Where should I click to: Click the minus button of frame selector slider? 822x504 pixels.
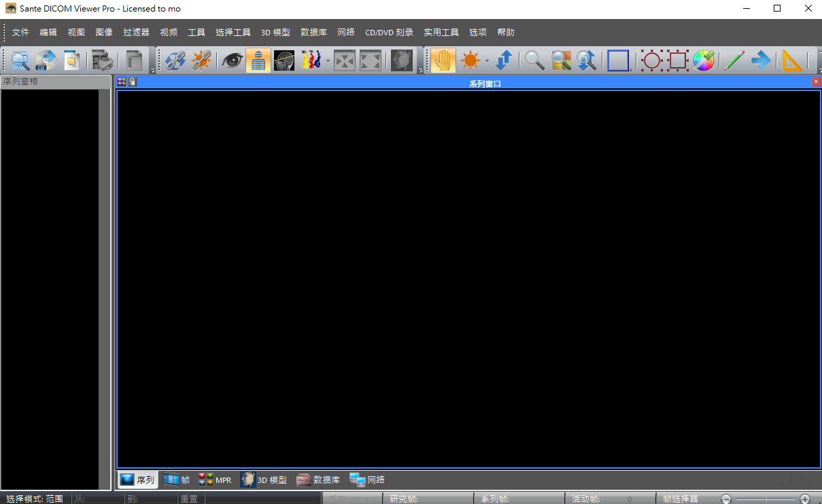[726, 499]
